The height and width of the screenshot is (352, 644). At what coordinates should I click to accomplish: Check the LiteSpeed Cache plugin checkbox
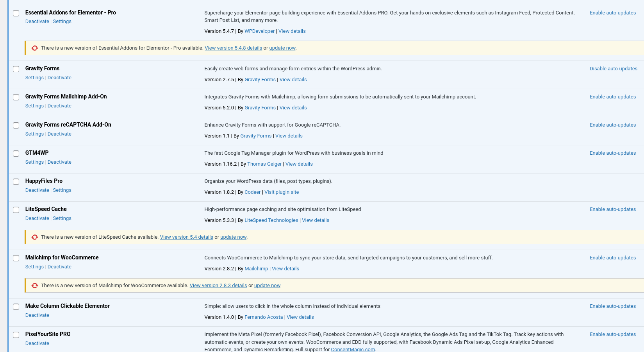(x=16, y=210)
